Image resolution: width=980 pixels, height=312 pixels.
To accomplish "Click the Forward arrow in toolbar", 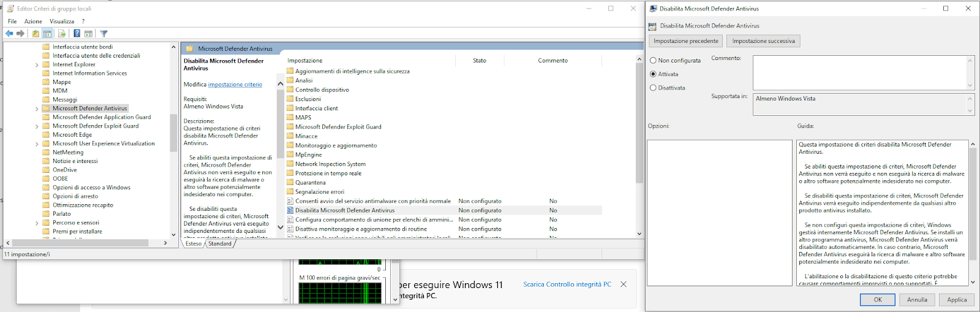I will (21, 34).
